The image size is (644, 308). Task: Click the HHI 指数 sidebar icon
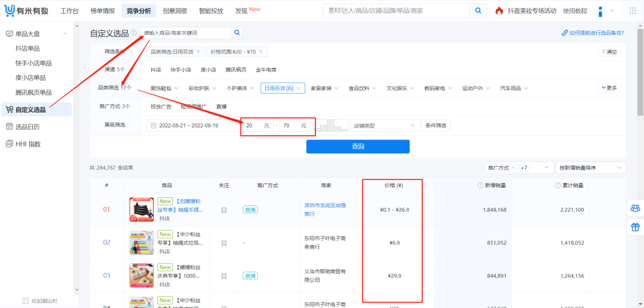pos(9,144)
